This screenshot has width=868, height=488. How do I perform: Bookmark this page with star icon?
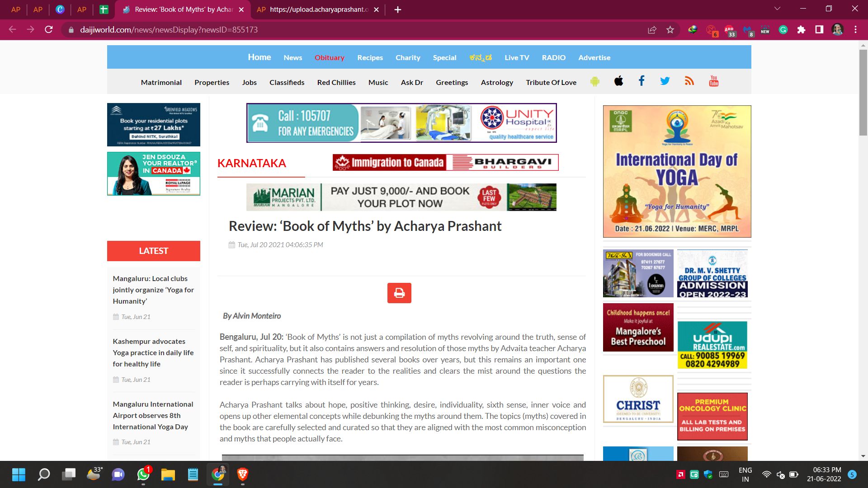670,30
